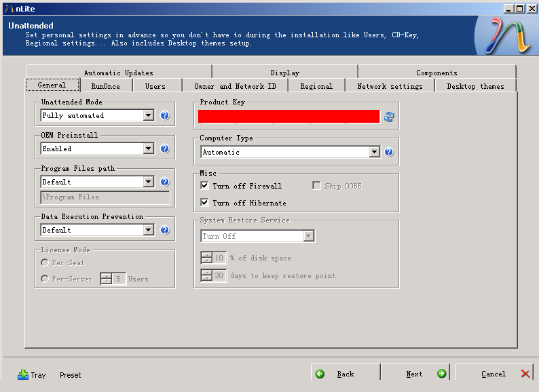Click help icon for Data Execution Prevention
This screenshot has height=392, width=539.
click(164, 230)
